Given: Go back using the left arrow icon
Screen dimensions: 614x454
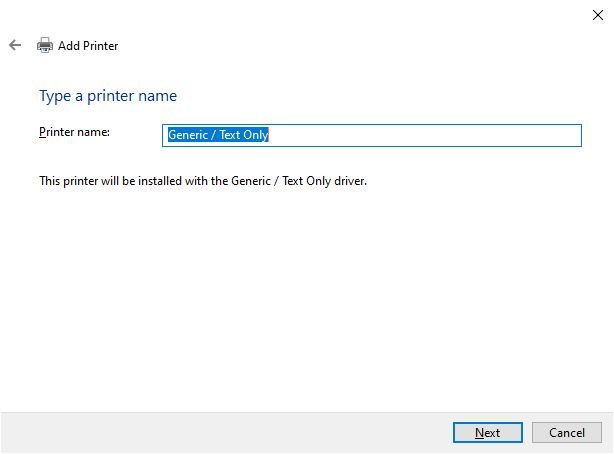Looking at the screenshot, I should (x=15, y=45).
